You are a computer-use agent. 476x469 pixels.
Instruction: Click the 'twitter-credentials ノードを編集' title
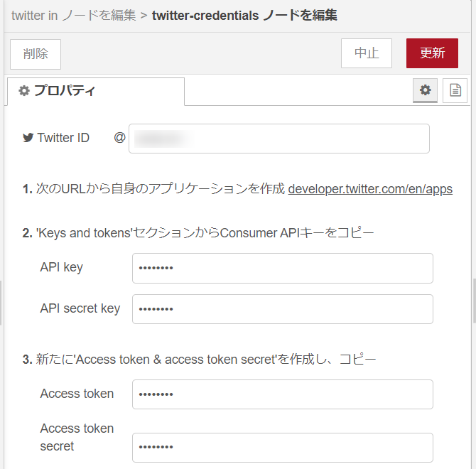(x=244, y=15)
